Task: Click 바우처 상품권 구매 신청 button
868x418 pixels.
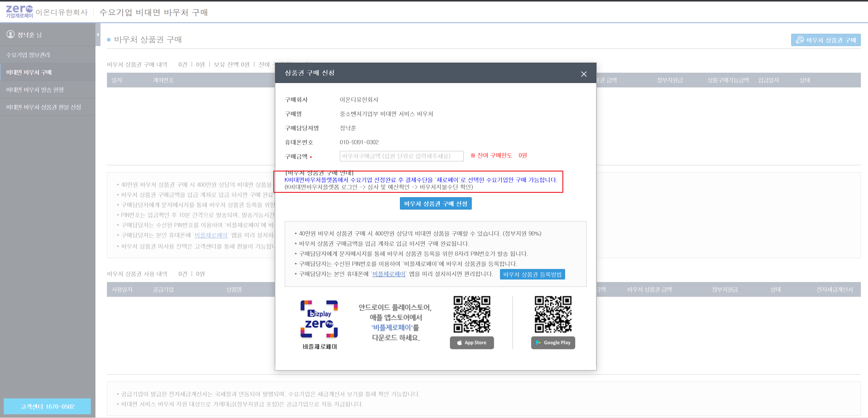Action: point(435,203)
